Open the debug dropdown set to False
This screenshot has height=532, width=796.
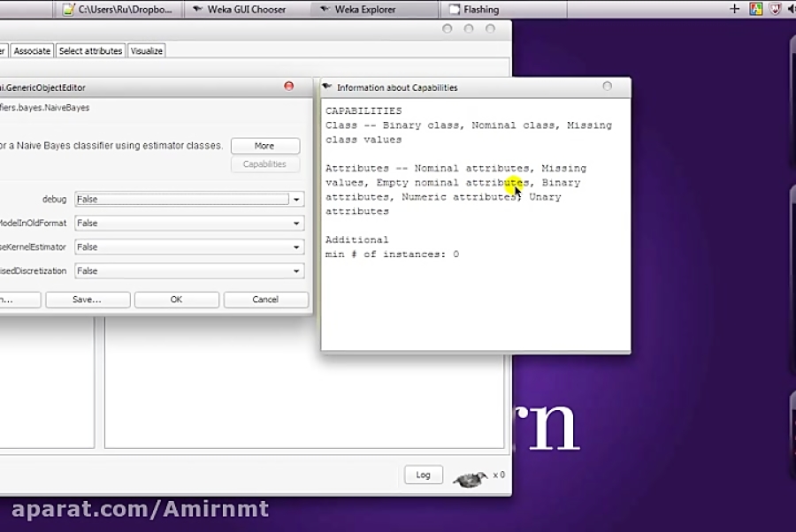(295, 199)
